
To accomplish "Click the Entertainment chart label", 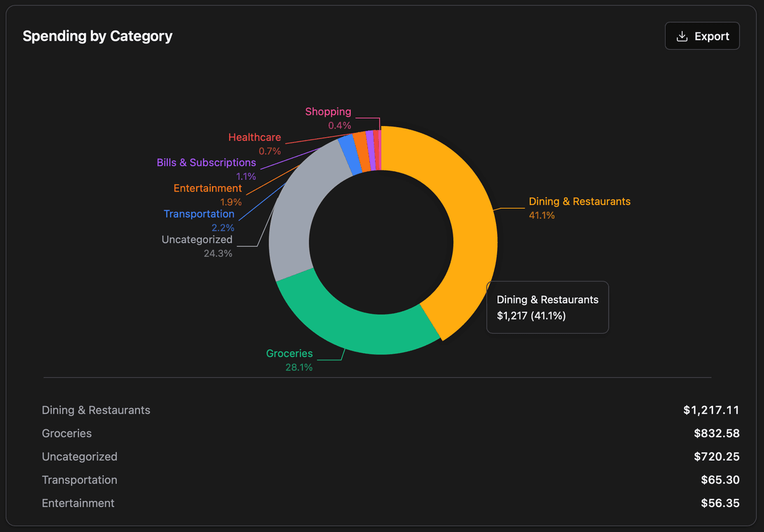I will point(208,188).
